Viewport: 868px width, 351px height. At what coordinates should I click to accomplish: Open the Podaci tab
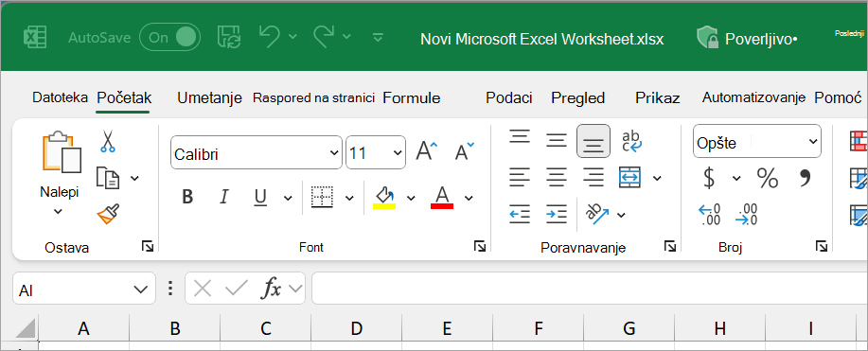coord(509,98)
